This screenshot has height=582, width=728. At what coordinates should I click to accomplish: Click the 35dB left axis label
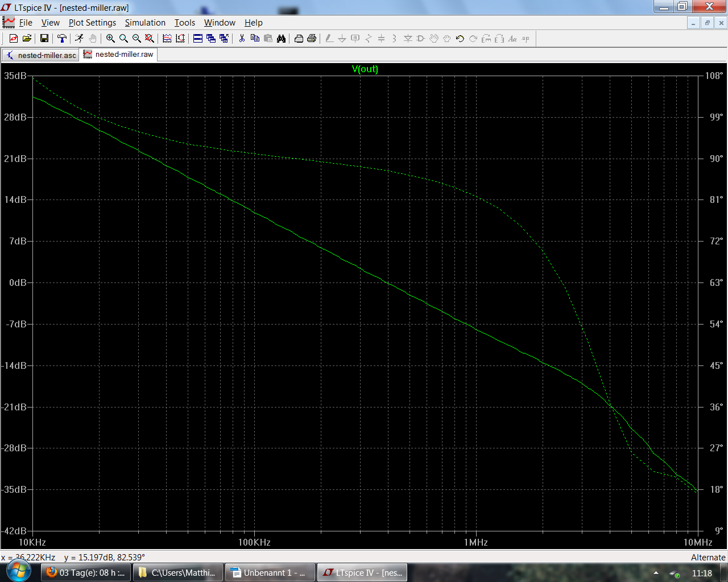click(x=15, y=76)
